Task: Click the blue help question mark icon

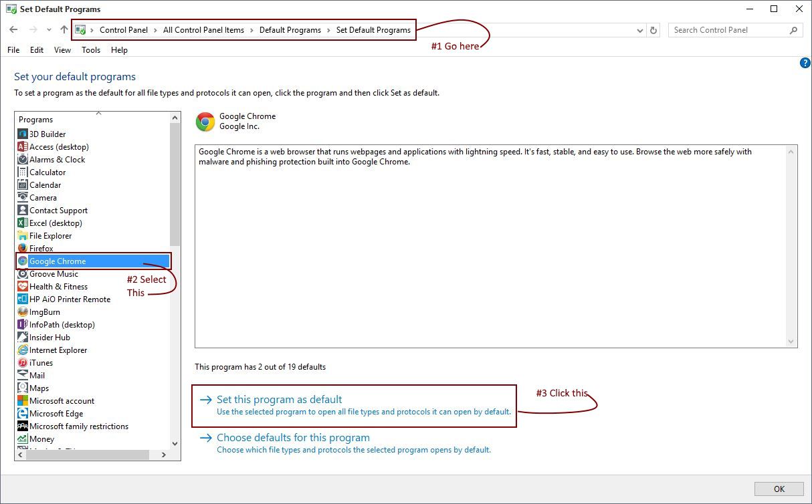Action: [805, 63]
